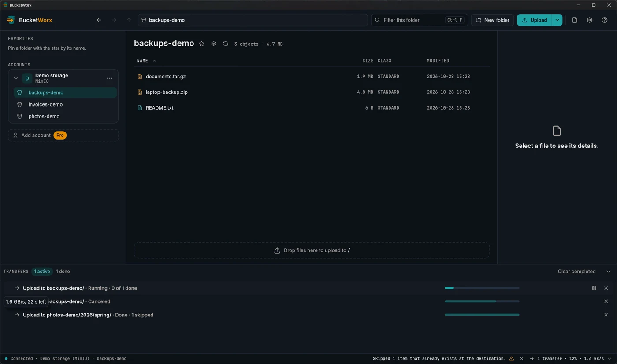Click the document icon beside Upload
617x364 pixels.
[x=575, y=20]
